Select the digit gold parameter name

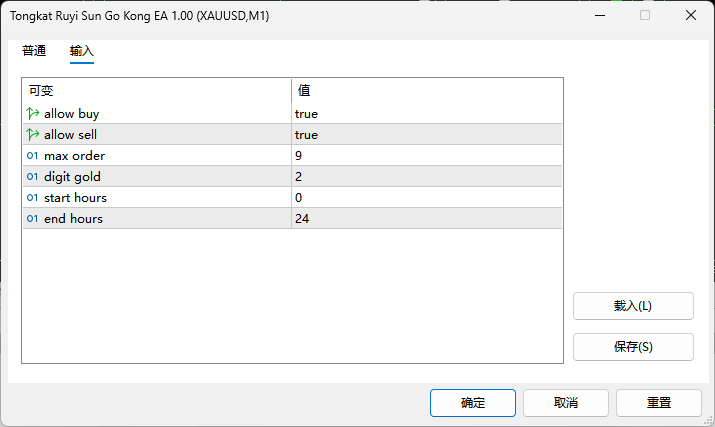[x=72, y=177]
